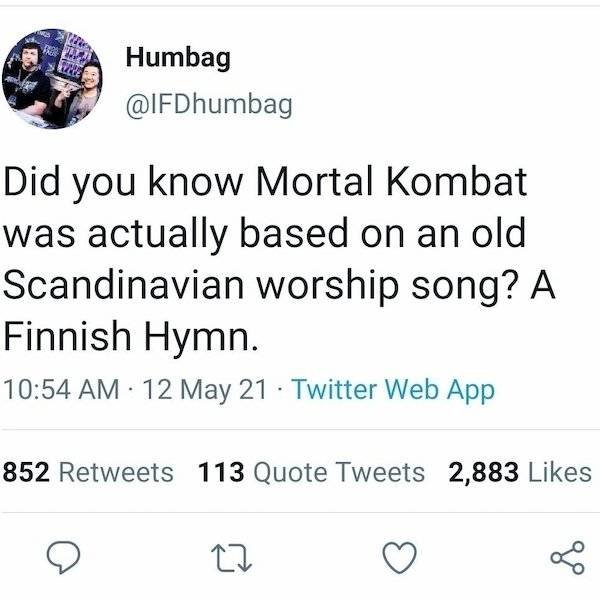The image size is (600, 600).
Task: Click the words Finnish Hymn
Action: point(131,337)
